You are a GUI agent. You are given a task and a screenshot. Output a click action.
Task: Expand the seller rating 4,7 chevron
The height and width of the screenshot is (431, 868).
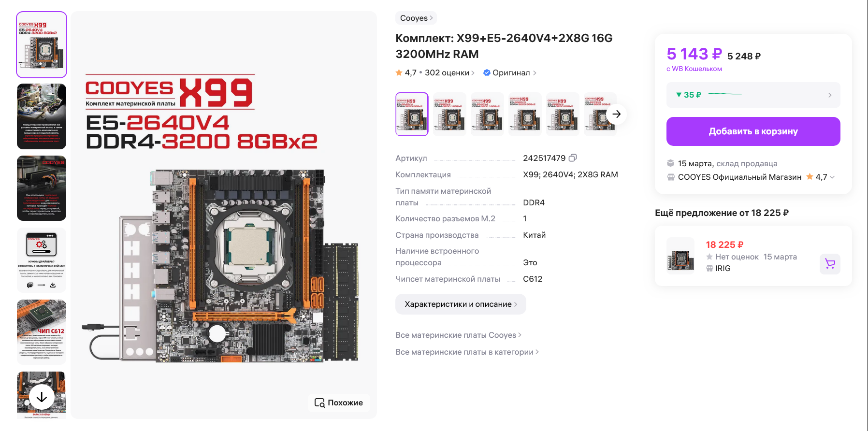coord(832,177)
